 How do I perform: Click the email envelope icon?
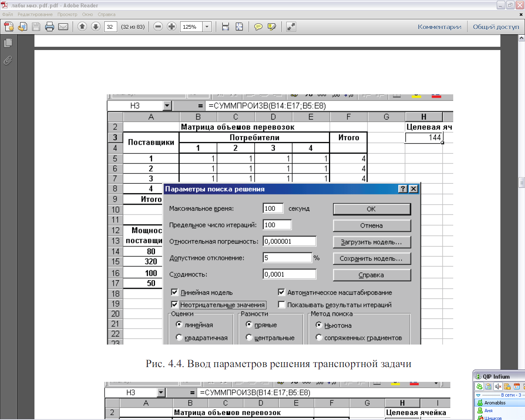(63, 27)
